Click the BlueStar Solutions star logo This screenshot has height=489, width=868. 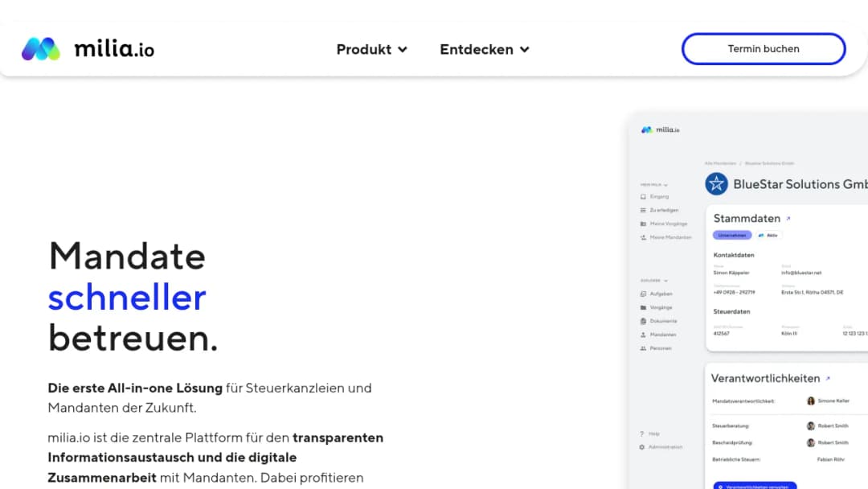716,184
